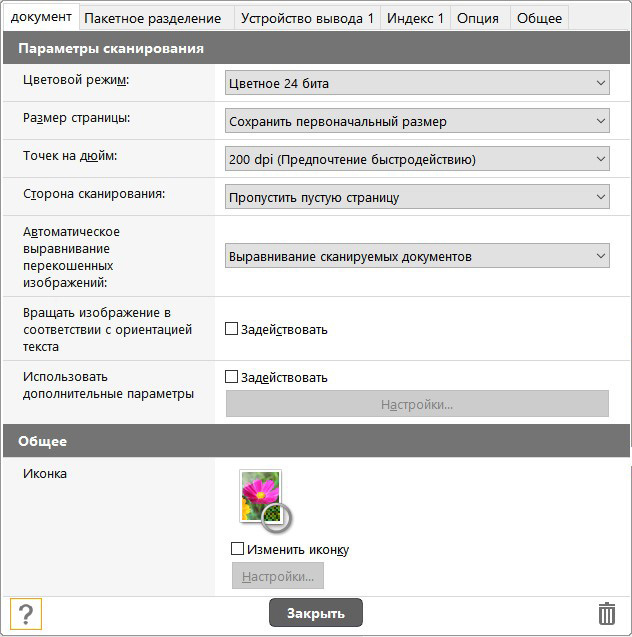Open the Размер страницы dropdown
The width and height of the screenshot is (632, 637).
point(417,121)
